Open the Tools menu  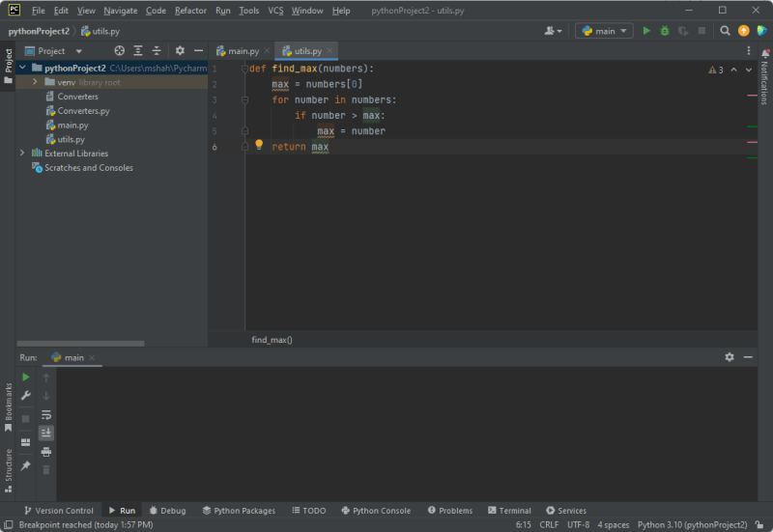point(249,11)
